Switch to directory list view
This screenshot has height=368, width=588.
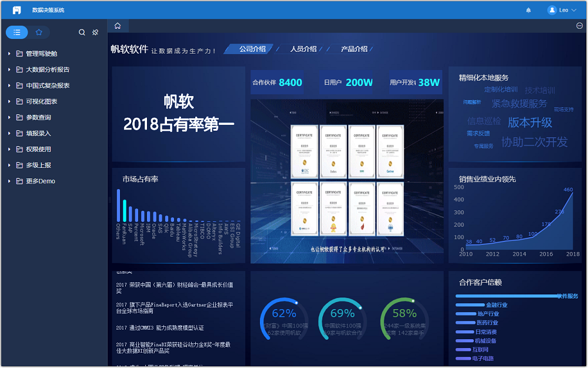coord(17,32)
